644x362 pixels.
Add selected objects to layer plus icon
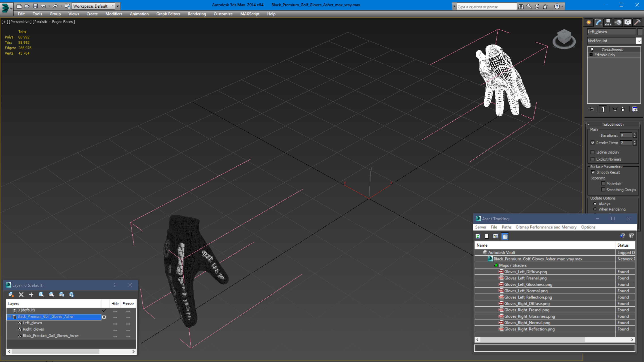[31, 294]
